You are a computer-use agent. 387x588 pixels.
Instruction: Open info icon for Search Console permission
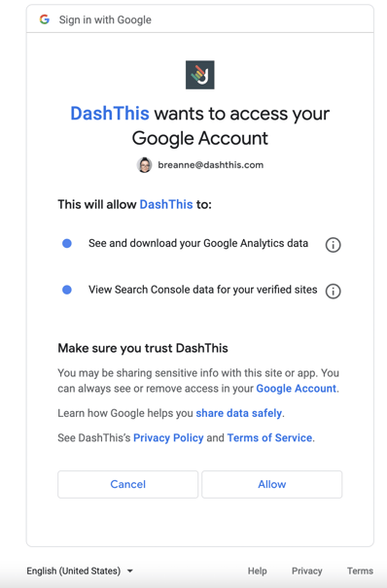coord(333,291)
